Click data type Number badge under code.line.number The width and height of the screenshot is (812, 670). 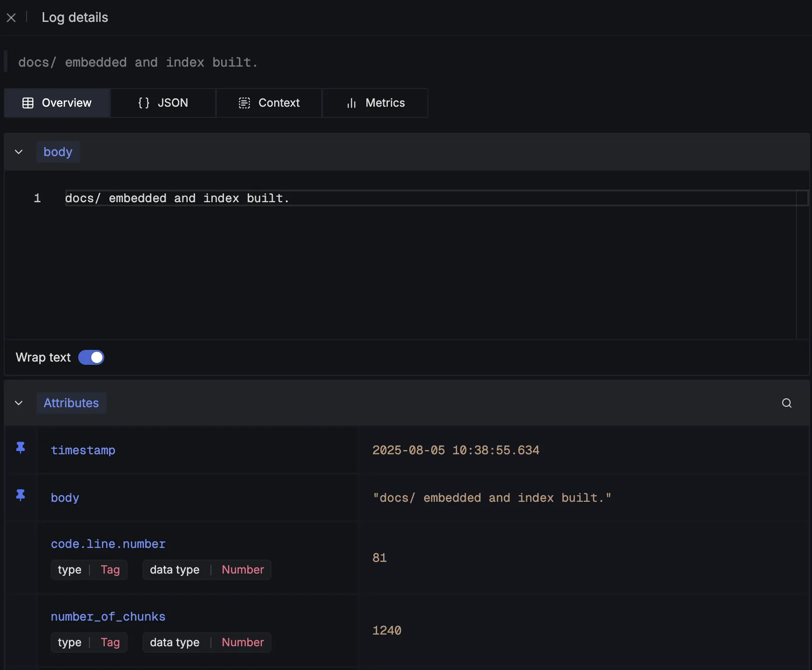pos(207,570)
